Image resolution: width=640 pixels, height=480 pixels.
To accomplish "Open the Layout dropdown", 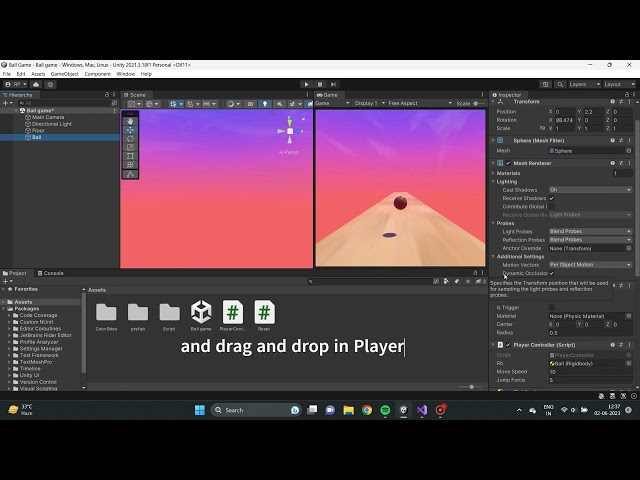I will (x=620, y=84).
